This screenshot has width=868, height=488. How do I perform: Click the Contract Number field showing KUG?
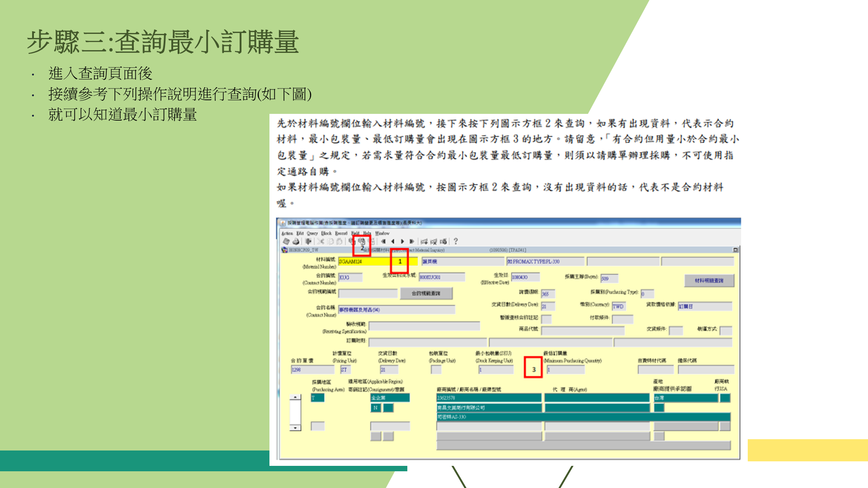pyautogui.click(x=350, y=277)
